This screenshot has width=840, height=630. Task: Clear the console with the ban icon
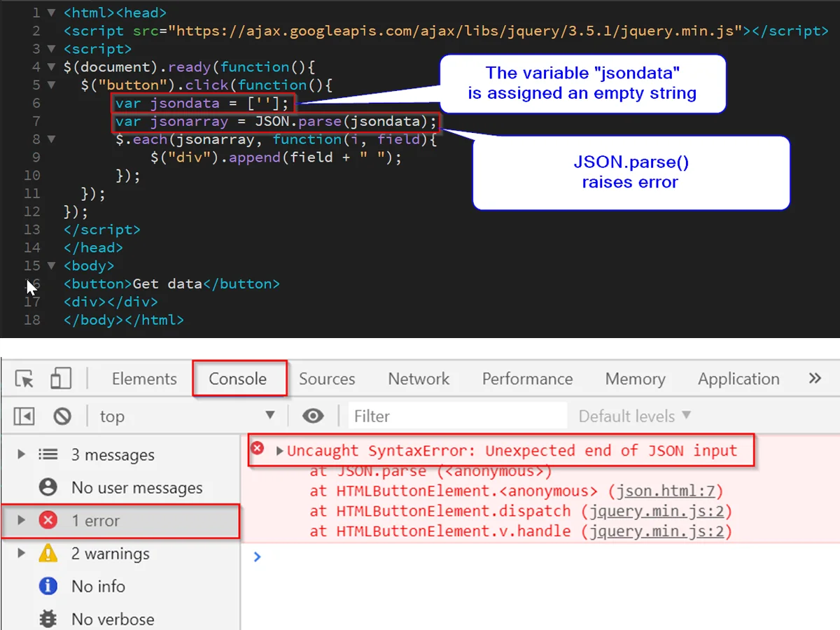click(x=62, y=416)
